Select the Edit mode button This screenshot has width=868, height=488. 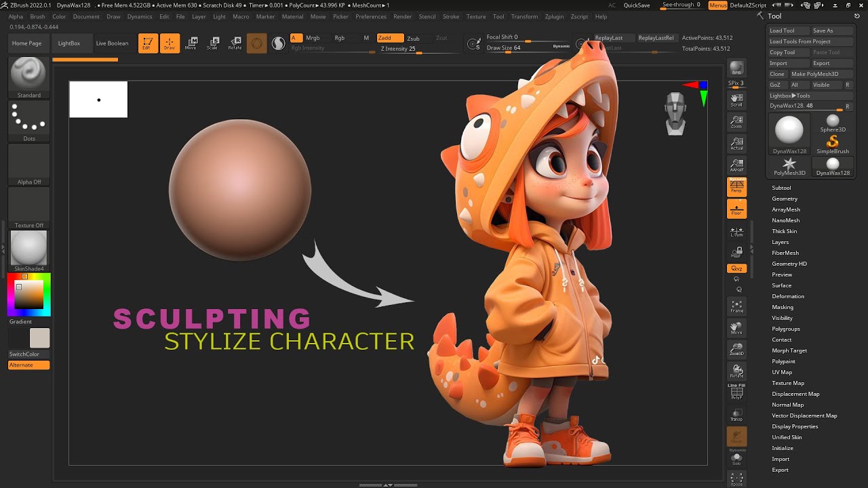pyautogui.click(x=149, y=43)
